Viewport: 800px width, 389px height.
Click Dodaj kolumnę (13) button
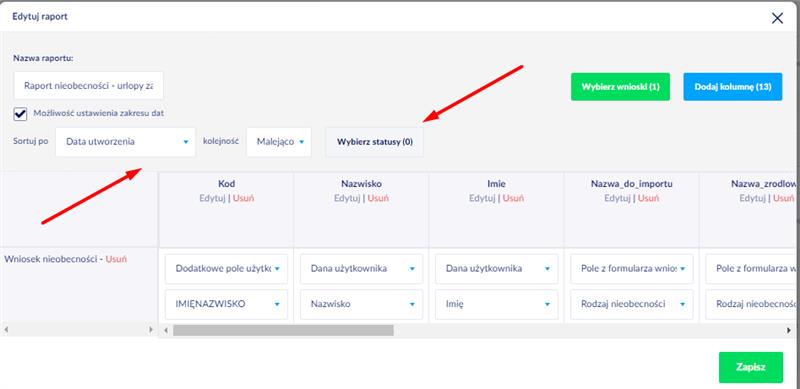coord(733,87)
